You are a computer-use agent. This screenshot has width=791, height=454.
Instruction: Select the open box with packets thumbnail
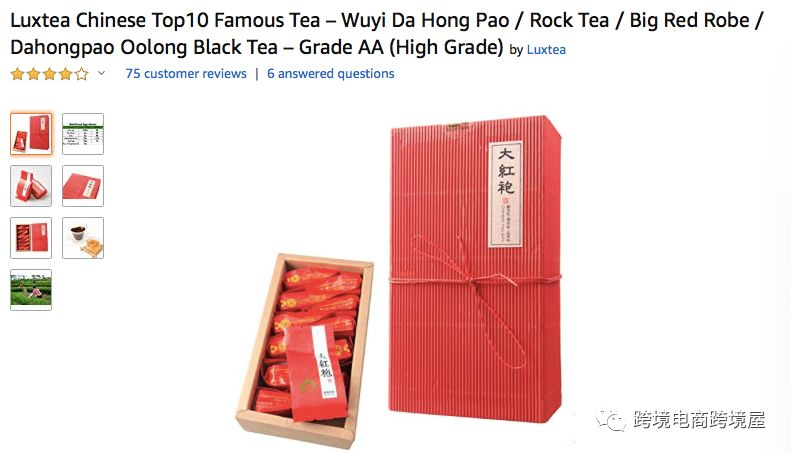[31, 238]
